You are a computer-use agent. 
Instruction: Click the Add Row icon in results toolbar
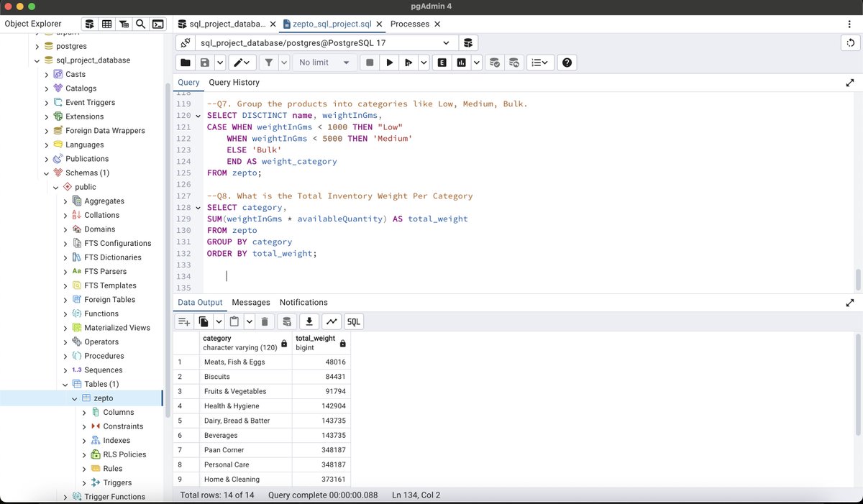(185, 321)
